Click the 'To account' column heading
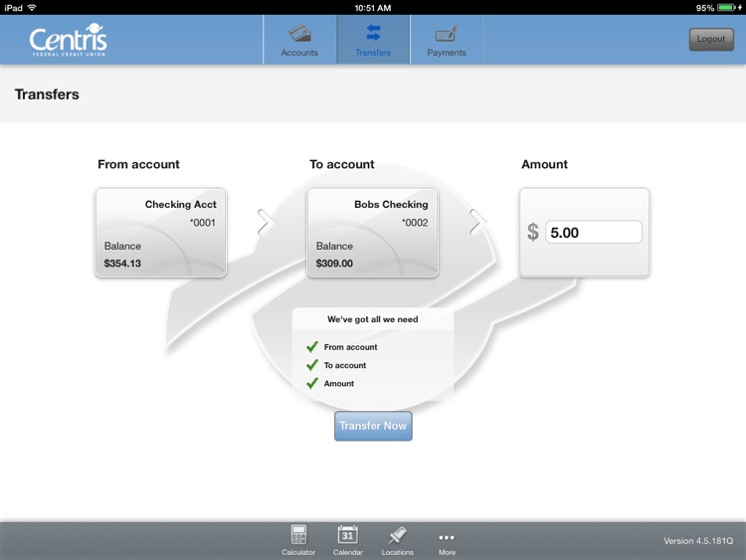The height and width of the screenshot is (560, 746). click(342, 164)
